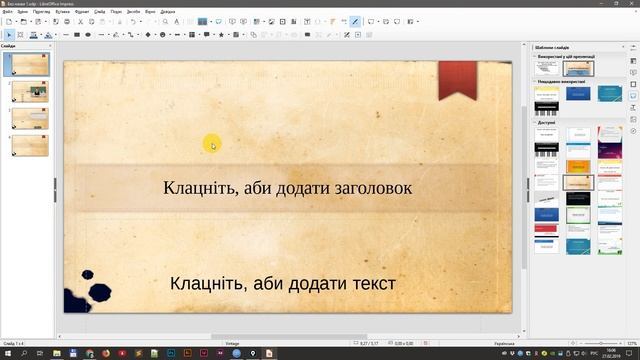
Task: Open Slide Transition deck in sidebar
Action: (633, 72)
